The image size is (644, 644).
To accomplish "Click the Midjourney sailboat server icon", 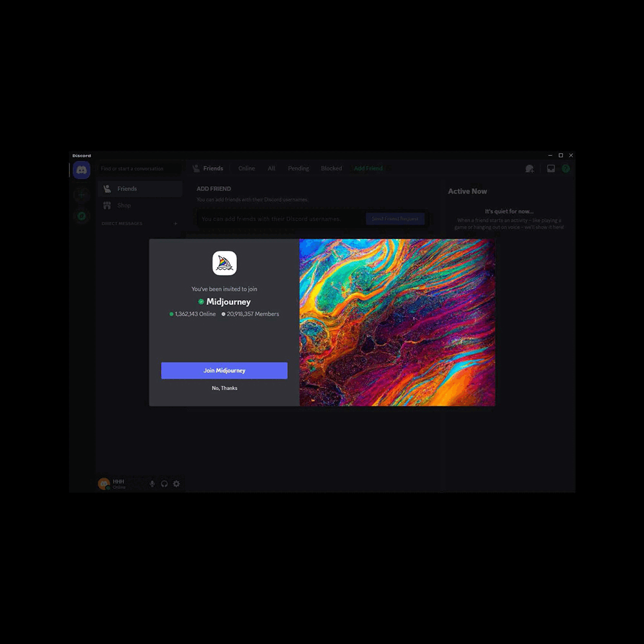I will pyautogui.click(x=225, y=263).
